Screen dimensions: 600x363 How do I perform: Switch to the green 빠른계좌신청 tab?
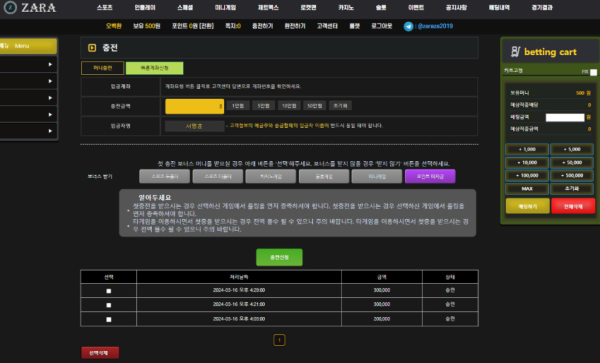155,68
